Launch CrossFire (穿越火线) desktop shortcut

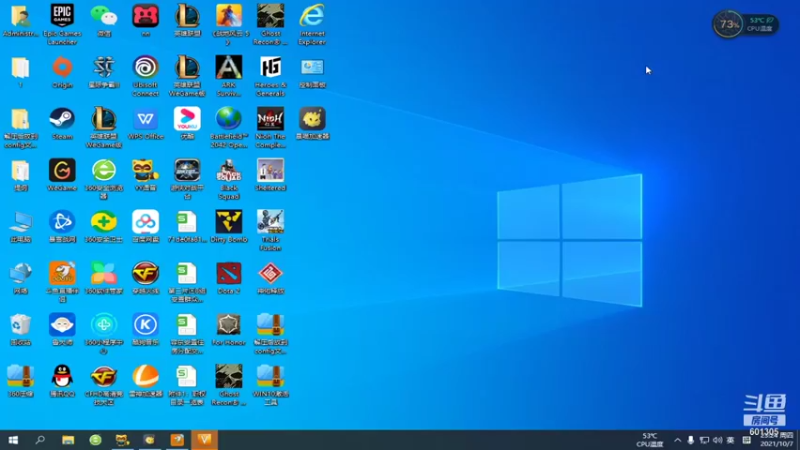click(x=145, y=278)
